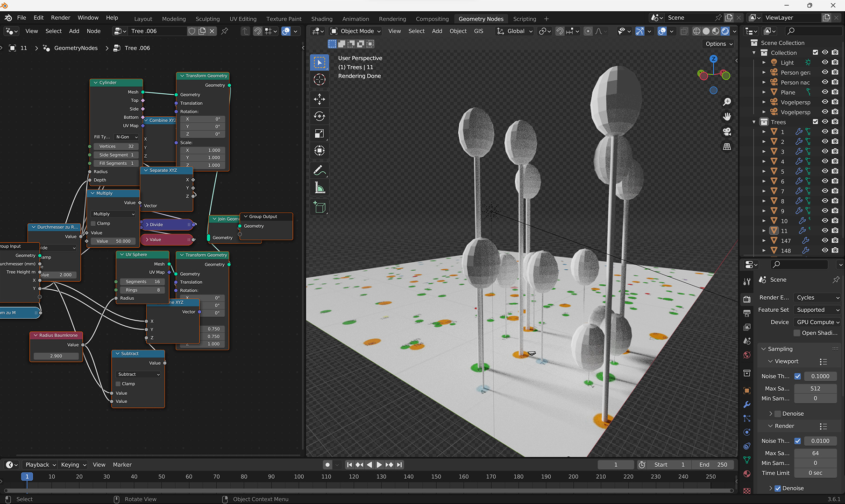Hide the Light object in viewport

click(x=825, y=63)
